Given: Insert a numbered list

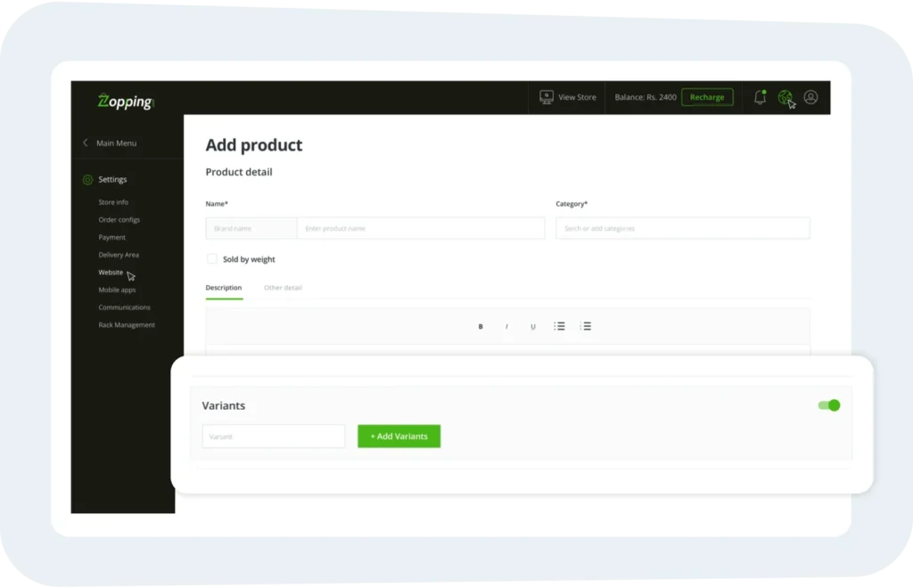Looking at the screenshot, I should (586, 326).
